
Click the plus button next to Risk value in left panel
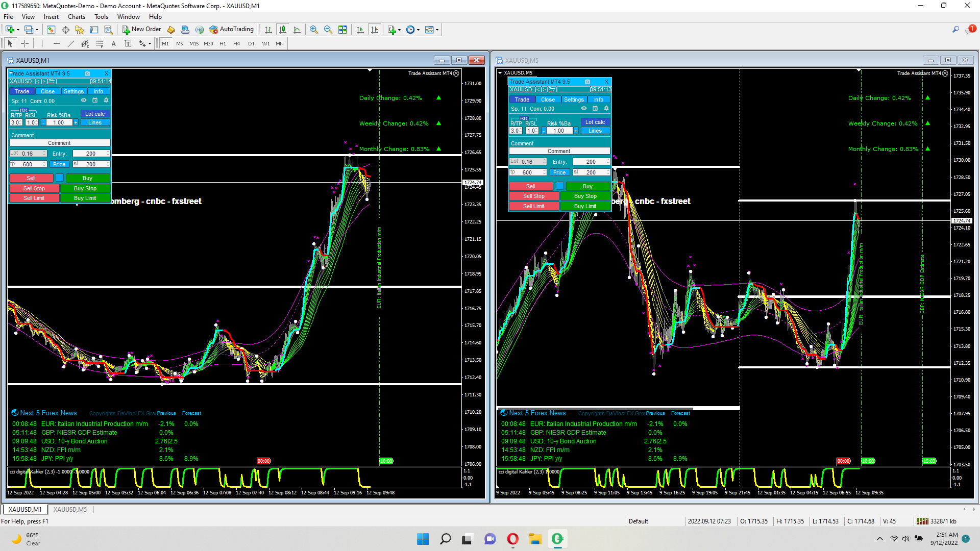pos(76,122)
